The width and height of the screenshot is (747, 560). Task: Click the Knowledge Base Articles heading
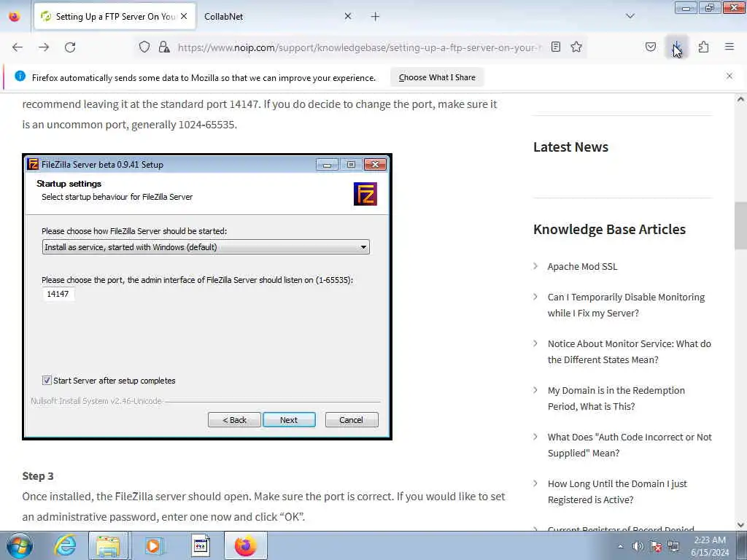pyautogui.click(x=609, y=230)
